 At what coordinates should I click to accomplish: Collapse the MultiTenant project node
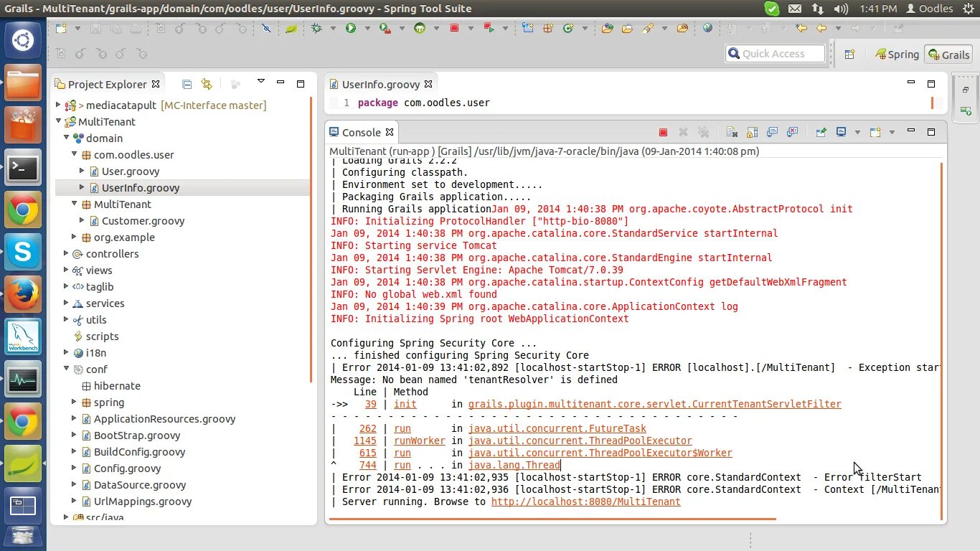click(x=59, y=121)
